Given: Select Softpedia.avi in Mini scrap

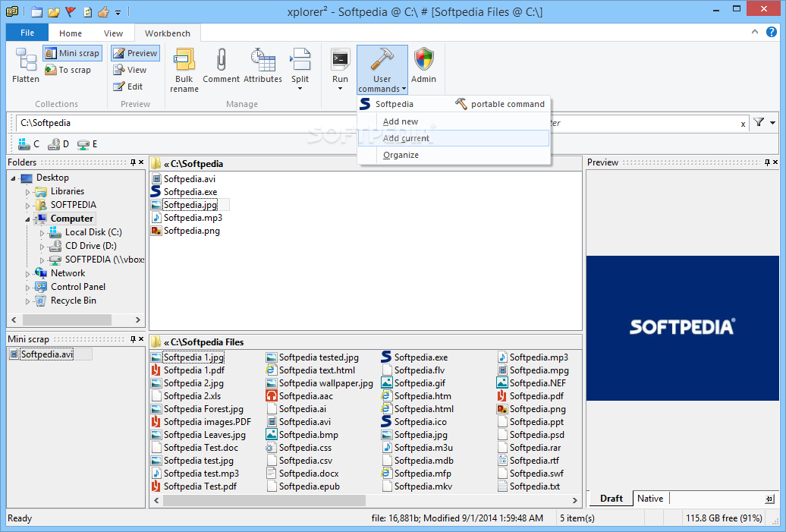Looking at the screenshot, I should [46, 354].
